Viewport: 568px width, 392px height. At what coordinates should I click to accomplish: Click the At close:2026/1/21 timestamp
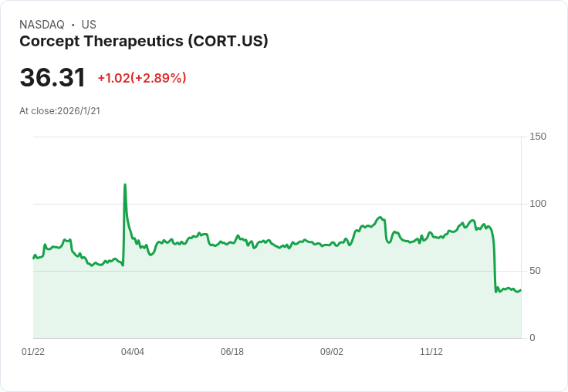59,111
